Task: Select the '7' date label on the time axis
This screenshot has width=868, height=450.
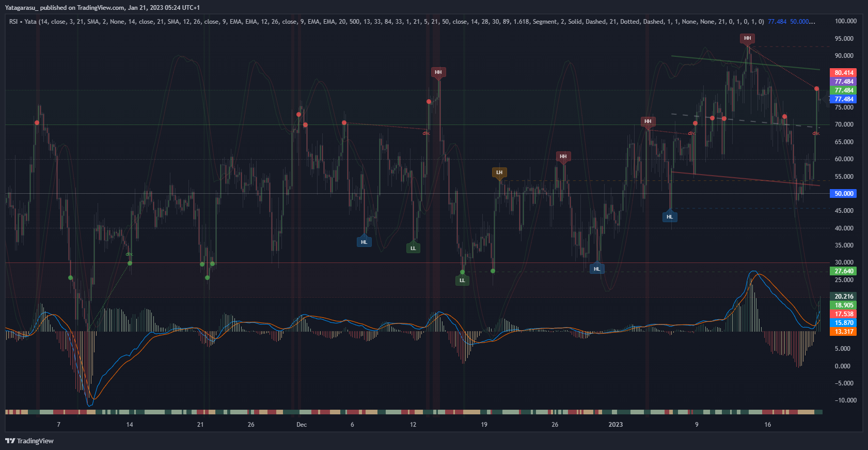Action: (58, 425)
